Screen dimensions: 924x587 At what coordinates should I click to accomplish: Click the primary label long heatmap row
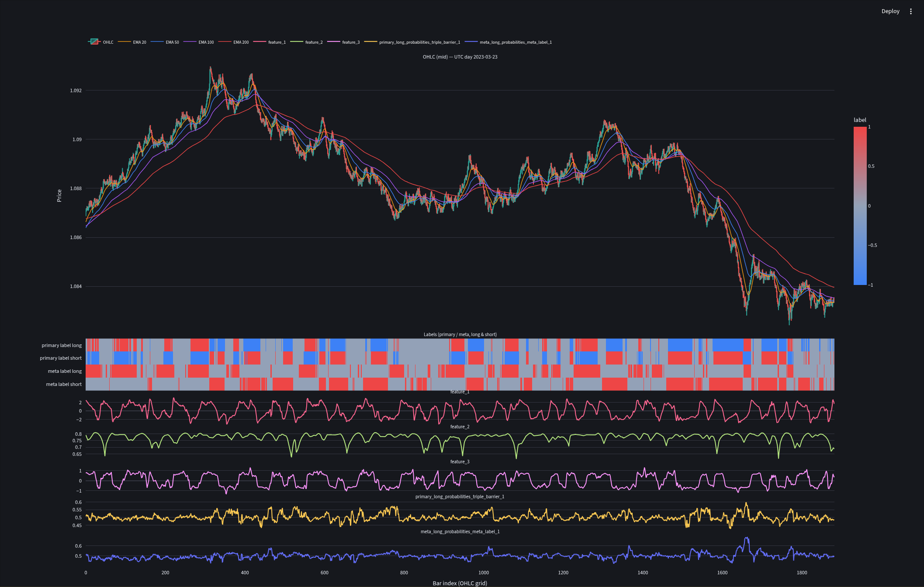(x=460, y=345)
